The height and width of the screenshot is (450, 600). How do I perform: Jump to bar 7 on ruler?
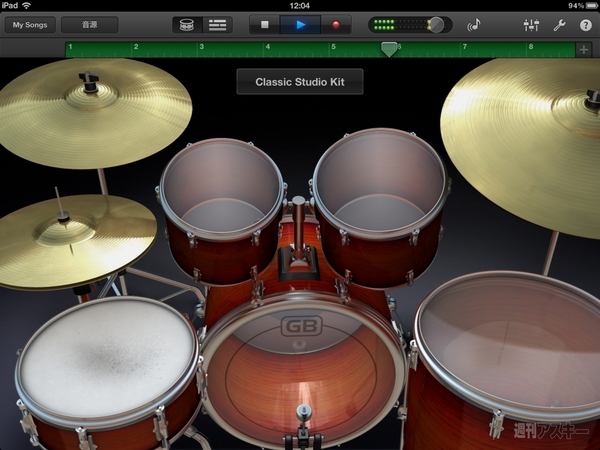tap(465, 47)
